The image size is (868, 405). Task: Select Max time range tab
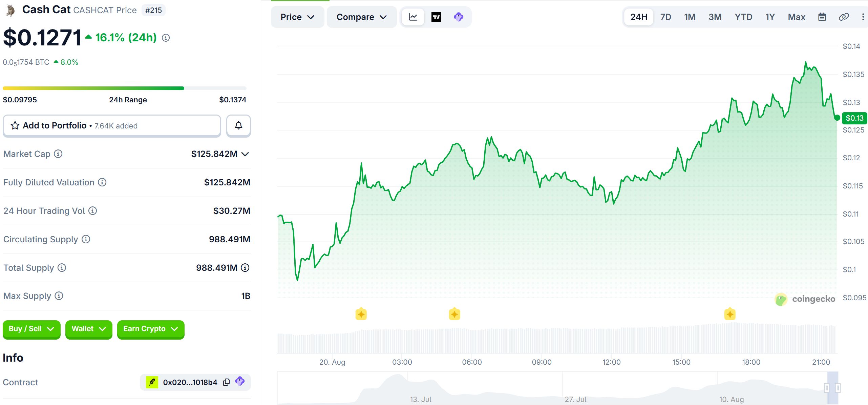(x=796, y=17)
